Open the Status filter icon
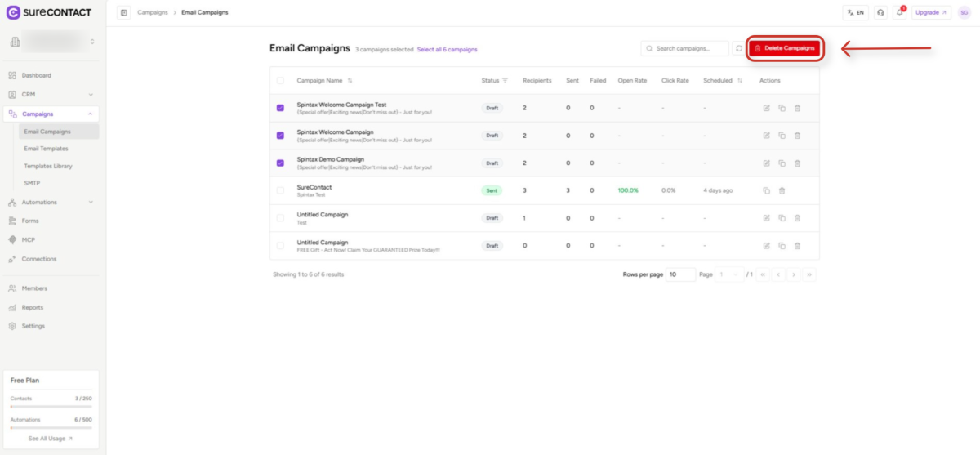Screen dimensions: 980x455 pos(505,80)
